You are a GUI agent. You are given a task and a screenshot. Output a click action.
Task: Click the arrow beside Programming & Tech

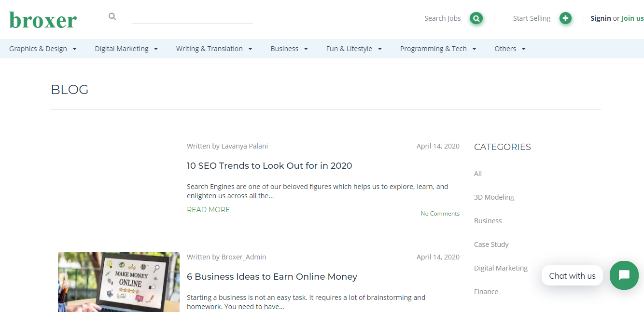click(474, 48)
